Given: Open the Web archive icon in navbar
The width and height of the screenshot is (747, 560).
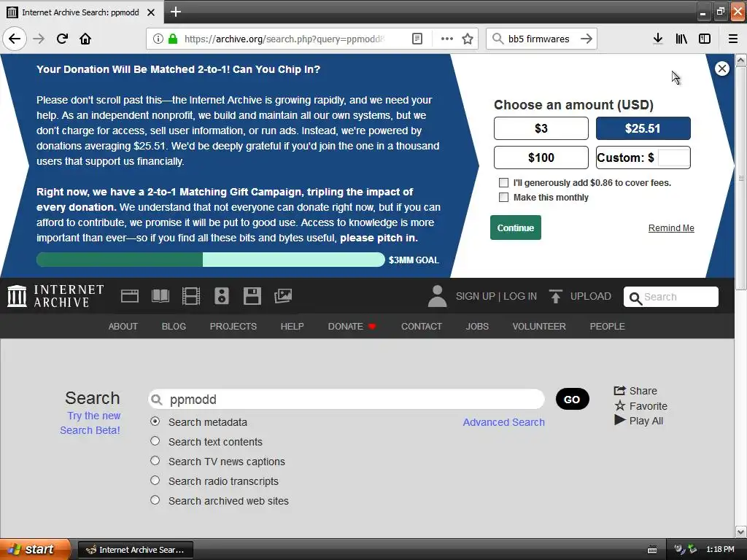Looking at the screenshot, I should (x=130, y=296).
